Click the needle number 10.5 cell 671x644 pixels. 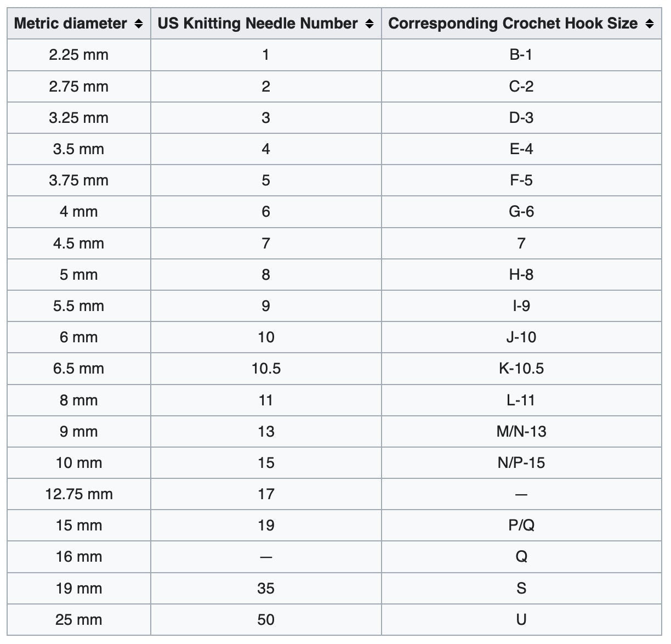266,369
